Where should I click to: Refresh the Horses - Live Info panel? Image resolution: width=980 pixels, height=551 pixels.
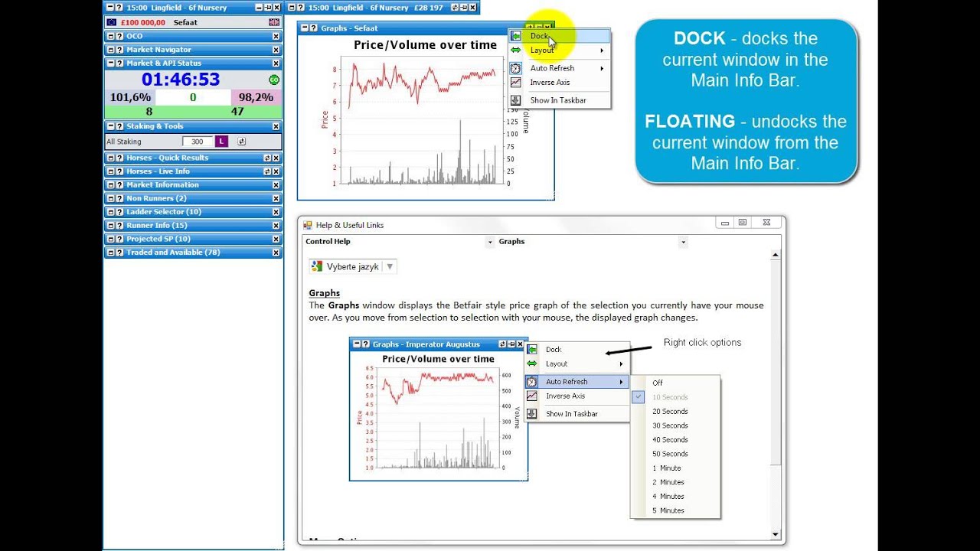(x=267, y=171)
